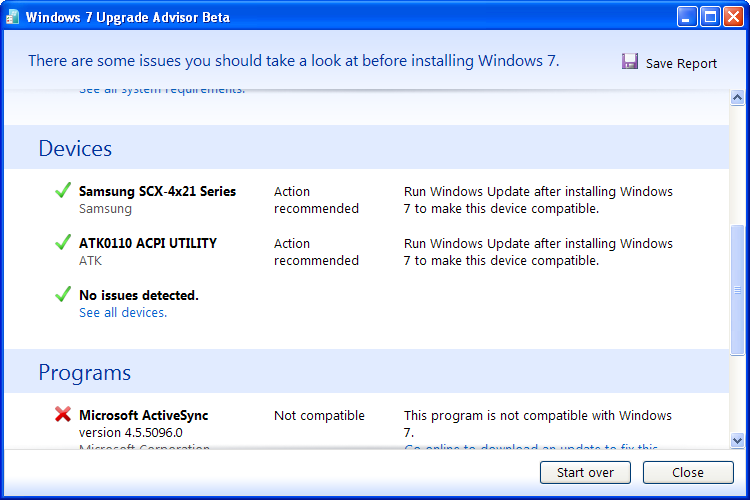
Task: Click Action recommended status for ATK0110 device
Action: (x=316, y=252)
